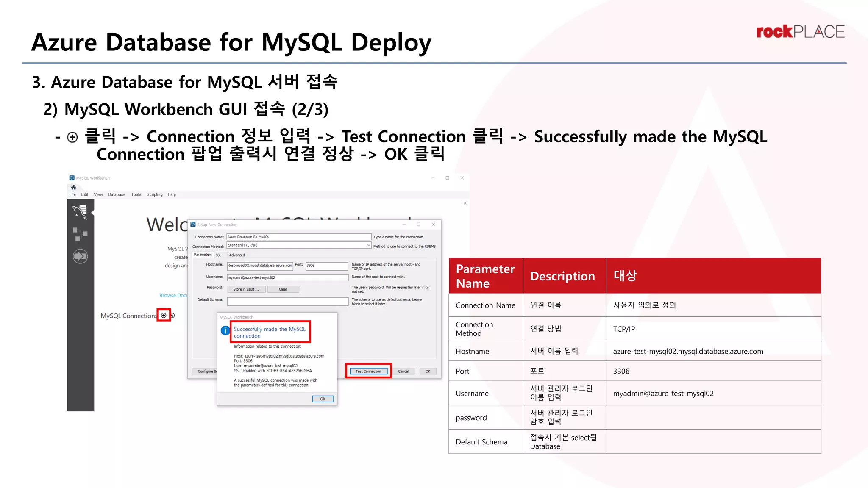Image resolution: width=868 pixels, height=488 pixels.
Task: Click the Port input field
Action: (327, 266)
